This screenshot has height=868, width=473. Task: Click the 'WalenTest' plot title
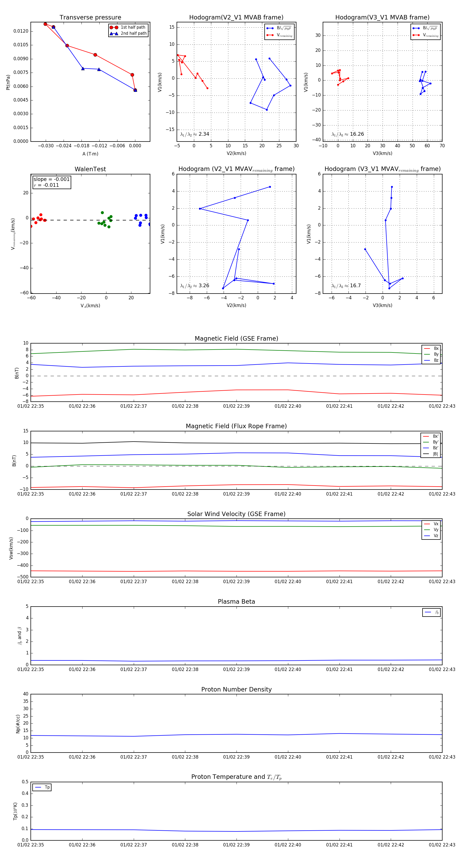(x=90, y=169)
